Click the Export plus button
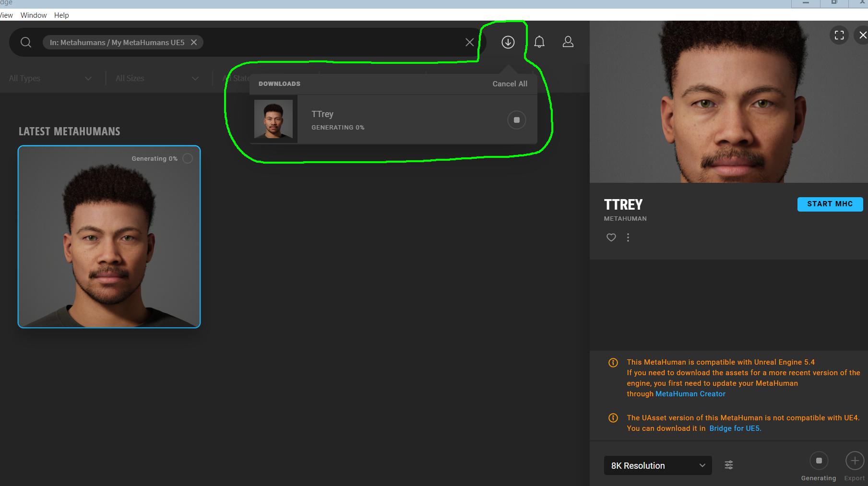The width and height of the screenshot is (868, 486). pyautogui.click(x=855, y=461)
